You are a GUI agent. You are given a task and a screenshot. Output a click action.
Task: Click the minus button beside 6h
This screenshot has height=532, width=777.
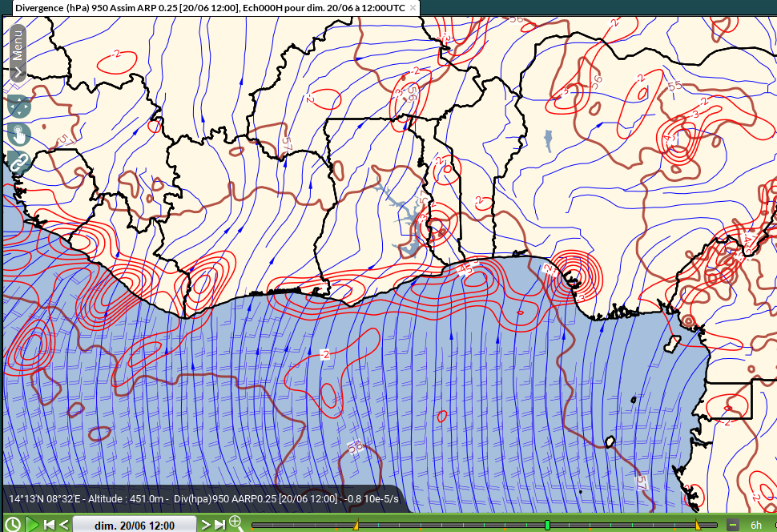coord(733,525)
